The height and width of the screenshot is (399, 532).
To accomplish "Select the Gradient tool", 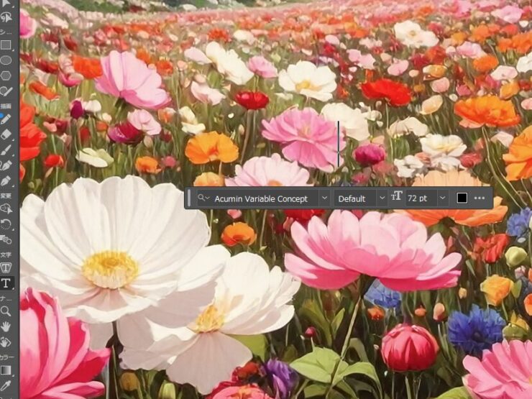I will coord(6,370).
